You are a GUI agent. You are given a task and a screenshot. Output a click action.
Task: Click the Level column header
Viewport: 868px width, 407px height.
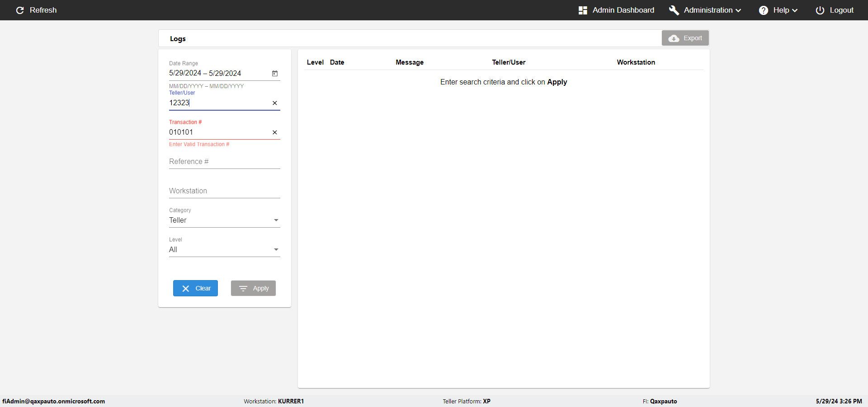point(315,62)
